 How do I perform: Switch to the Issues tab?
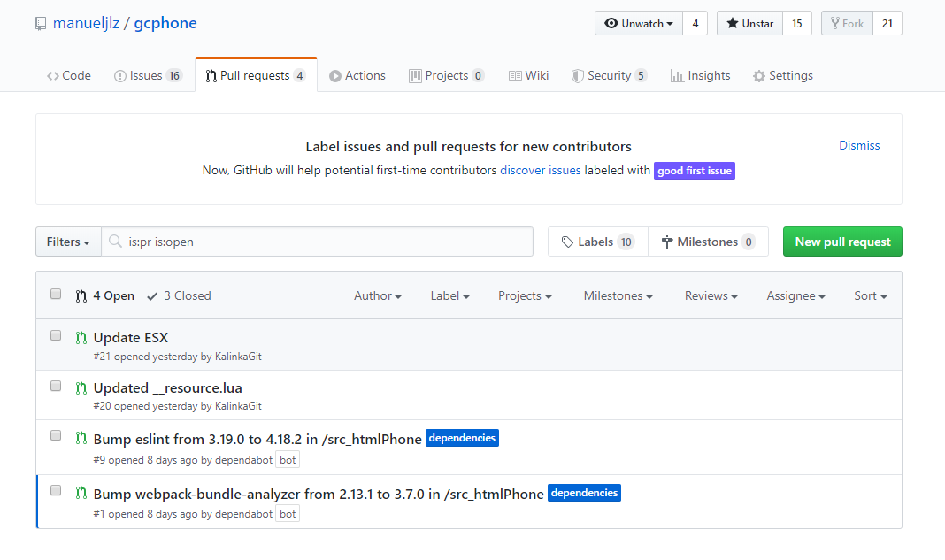(x=148, y=75)
